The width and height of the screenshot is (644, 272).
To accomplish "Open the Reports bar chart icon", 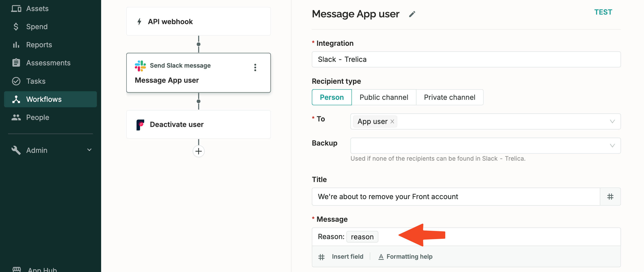I will tap(16, 45).
